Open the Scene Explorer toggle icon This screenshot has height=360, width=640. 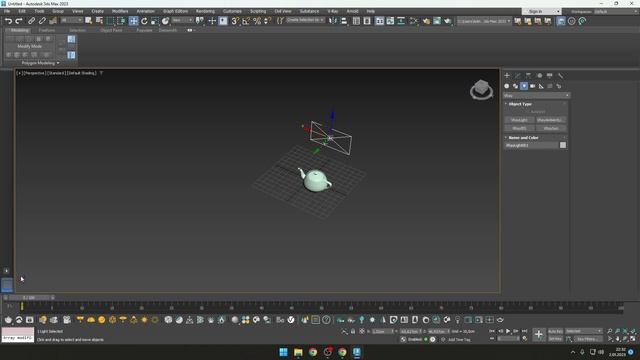click(356, 21)
